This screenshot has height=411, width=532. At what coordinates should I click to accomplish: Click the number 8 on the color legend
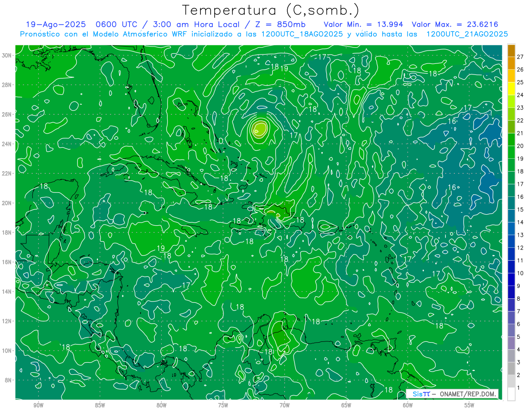(x=518, y=299)
